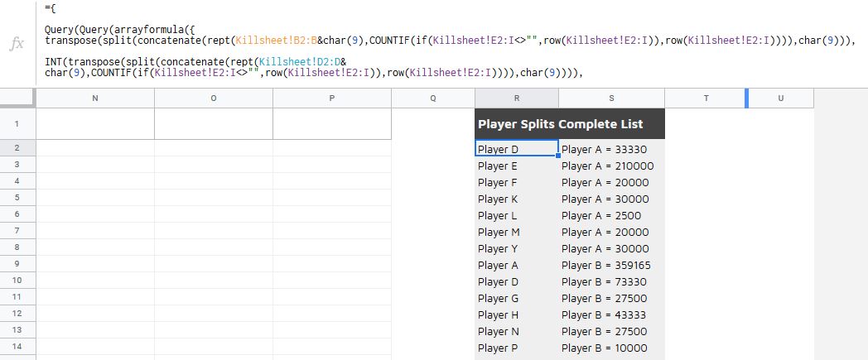Select the Player G cell
The width and height of the screenshot is (868, 360).
(517, 297)
